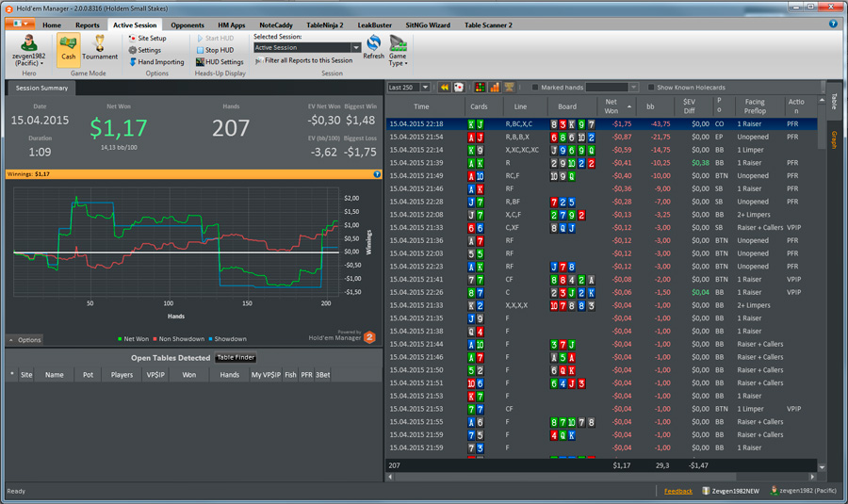Viewport: 848px width, 504px height.
Task: Open SitNGo Wizard tab
Action: pos(428,24)
